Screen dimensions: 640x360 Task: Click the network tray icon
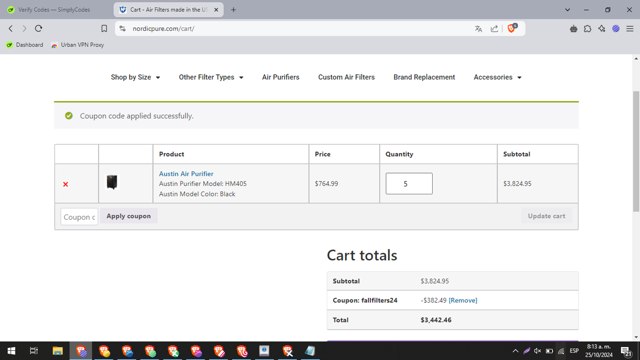point(561,351)
